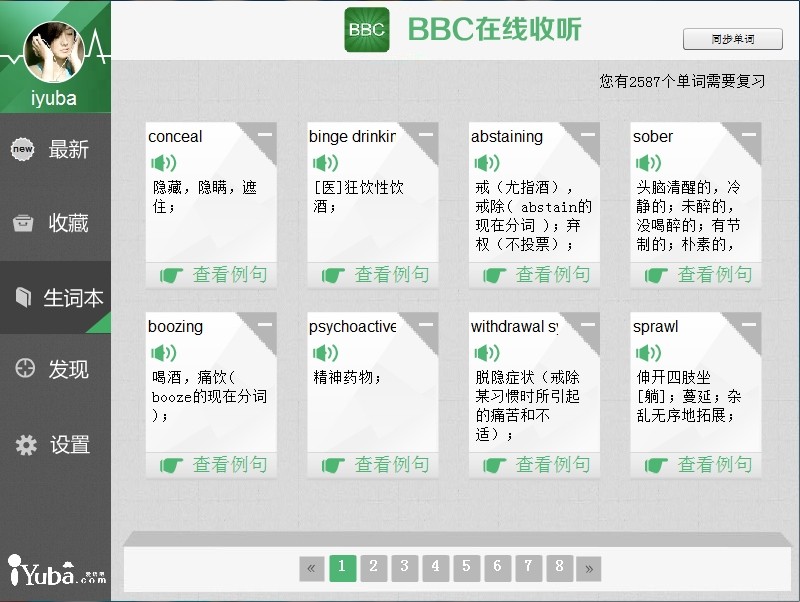Go to next page with » arrow

click(x=589, y=568)
